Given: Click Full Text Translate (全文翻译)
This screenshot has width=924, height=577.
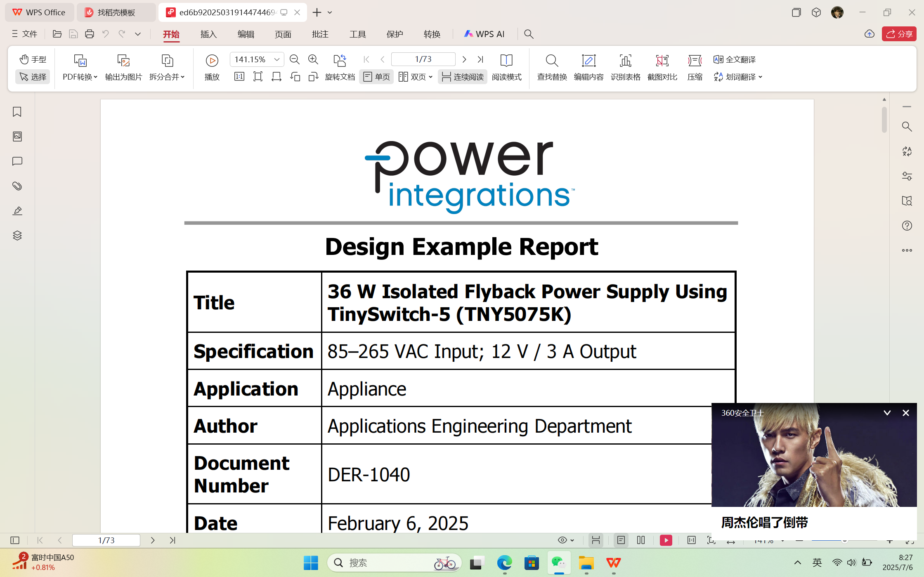Looking at the screenshot, I should 735,59.
